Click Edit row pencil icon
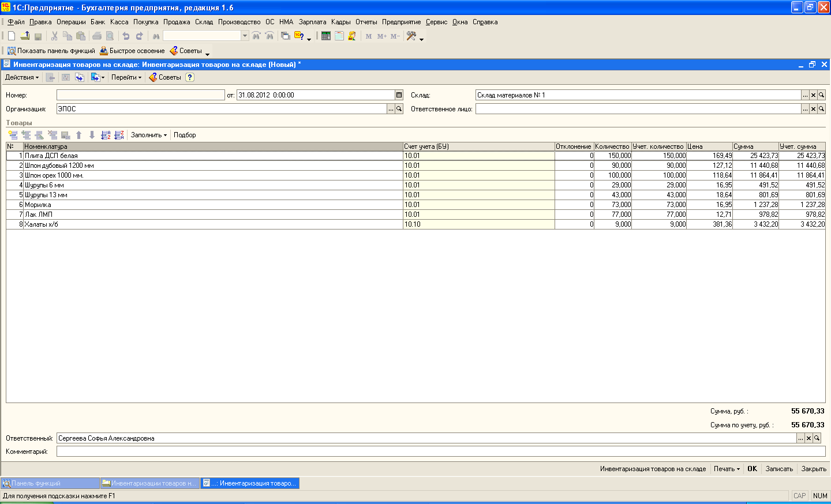Image resolution: width=831 pixels, height=504 pixels. 39,135
